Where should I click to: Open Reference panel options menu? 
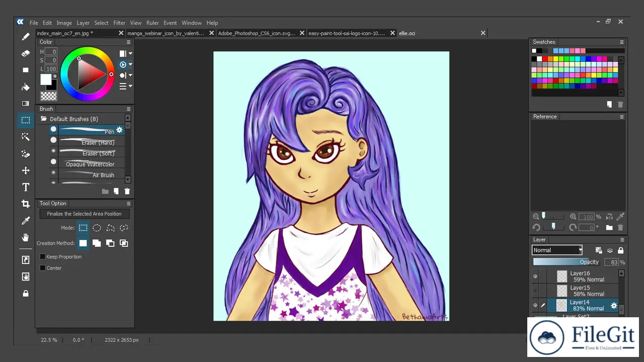tap(622, 117)
